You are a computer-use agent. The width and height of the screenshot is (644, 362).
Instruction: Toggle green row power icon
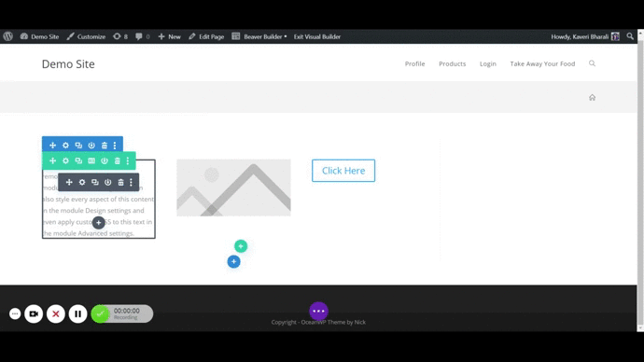pyautogui.click(x=105, y=160)
